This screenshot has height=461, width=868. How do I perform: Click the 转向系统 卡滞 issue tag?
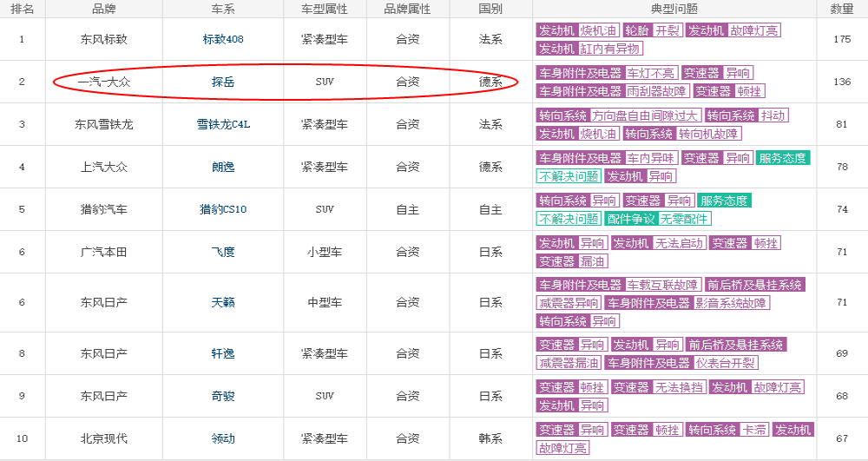click(x=727, y=430)
